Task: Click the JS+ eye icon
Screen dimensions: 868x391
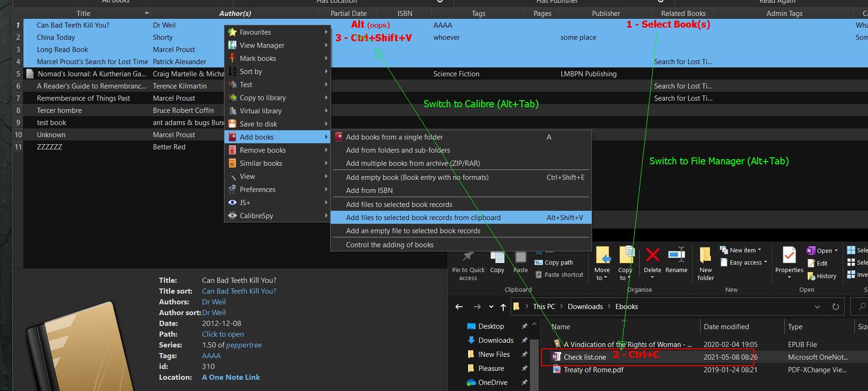Action: click(x=232, y=202)
